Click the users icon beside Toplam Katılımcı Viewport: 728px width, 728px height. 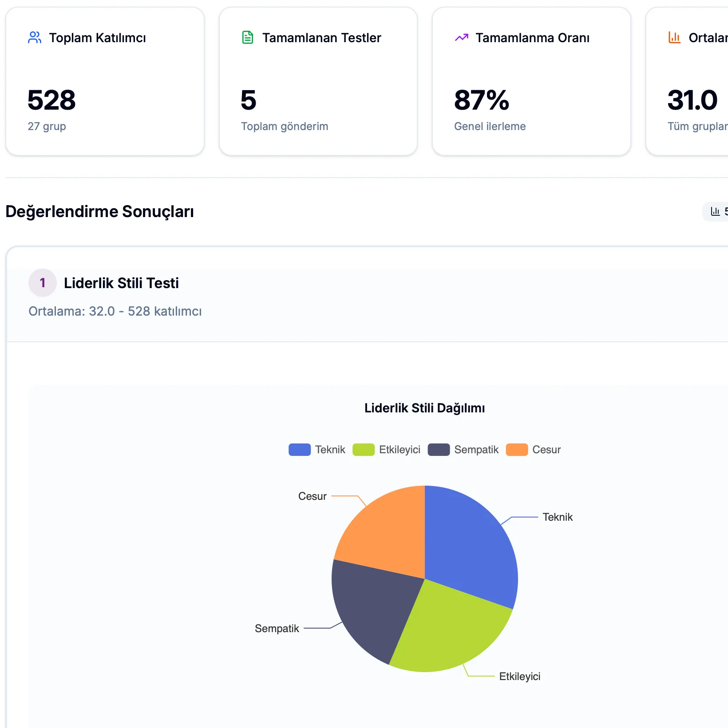pos(35,38)
